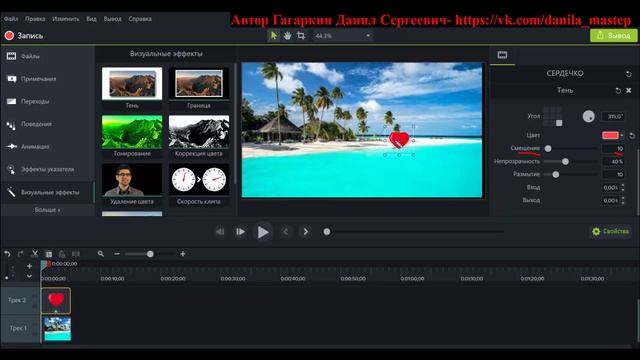Click the Выход value stepper arrows
The height and width of the screenshot is (360, 640).
click(x=623, y=200)
